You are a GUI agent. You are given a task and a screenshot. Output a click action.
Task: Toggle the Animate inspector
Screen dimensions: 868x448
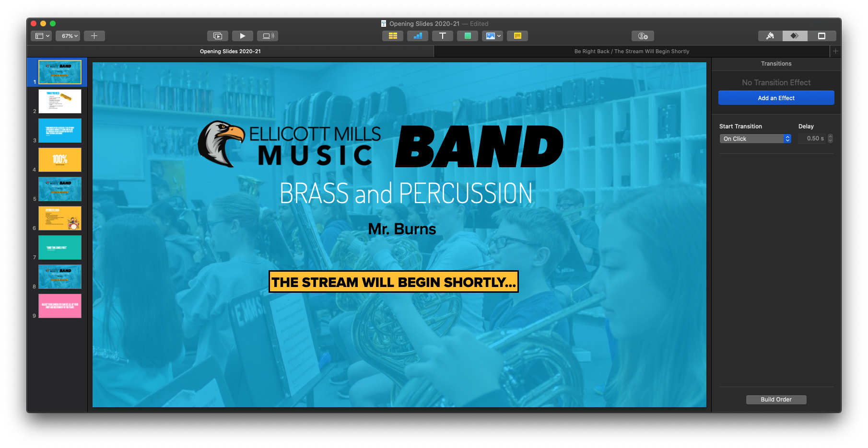point(795,36)
